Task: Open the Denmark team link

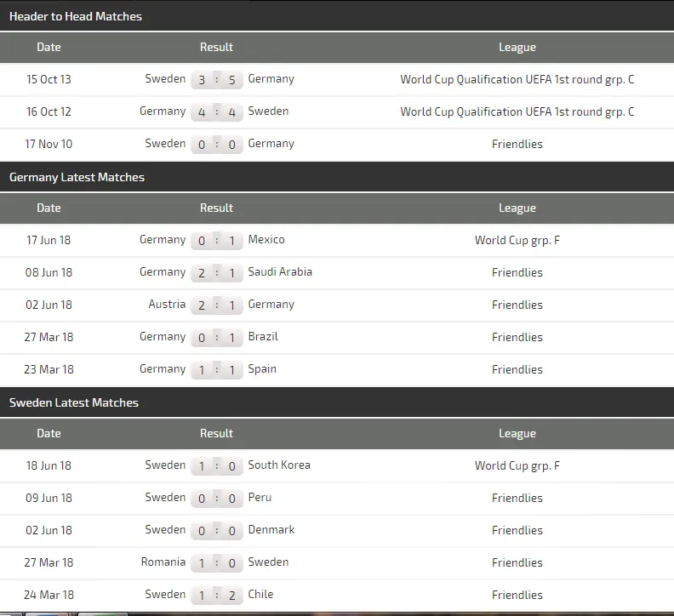Action: 271,530
